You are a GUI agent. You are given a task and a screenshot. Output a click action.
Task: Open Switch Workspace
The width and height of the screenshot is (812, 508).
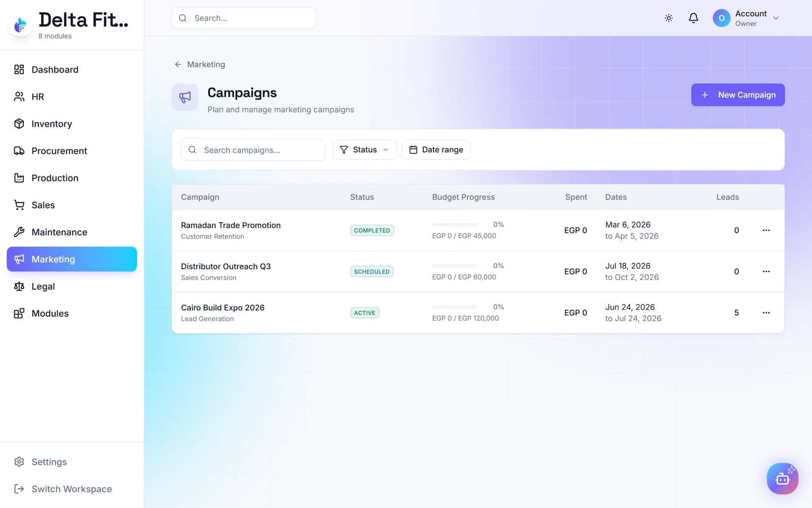72,489
